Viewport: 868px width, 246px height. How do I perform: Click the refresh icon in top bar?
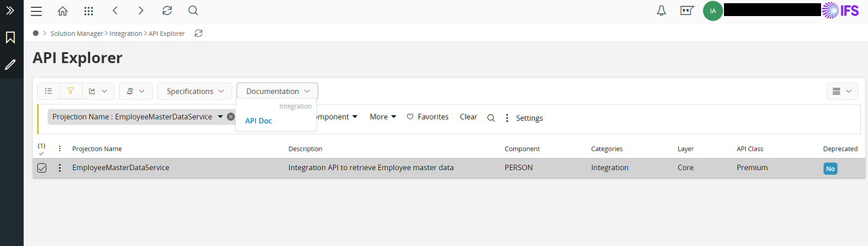167,11
